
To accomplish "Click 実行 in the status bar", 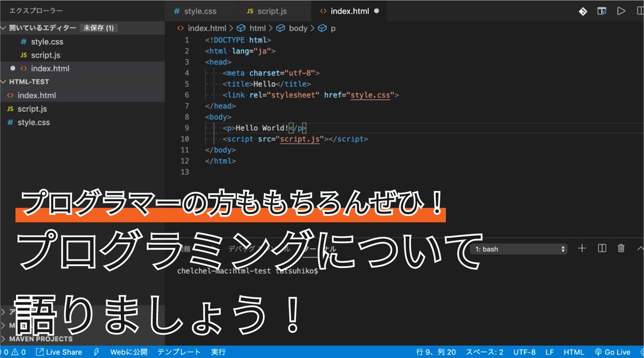I will (x=217, y=352).
